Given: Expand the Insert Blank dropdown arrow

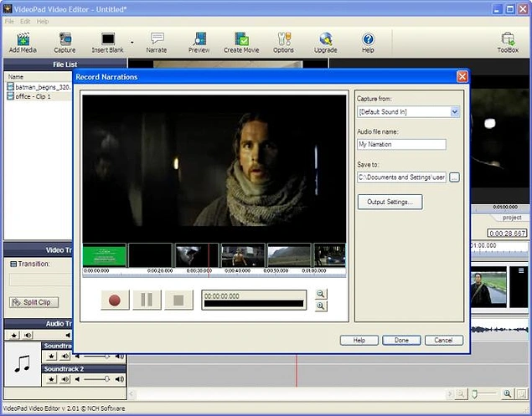Looking at the screenshot, I should (x=132, y=43).
